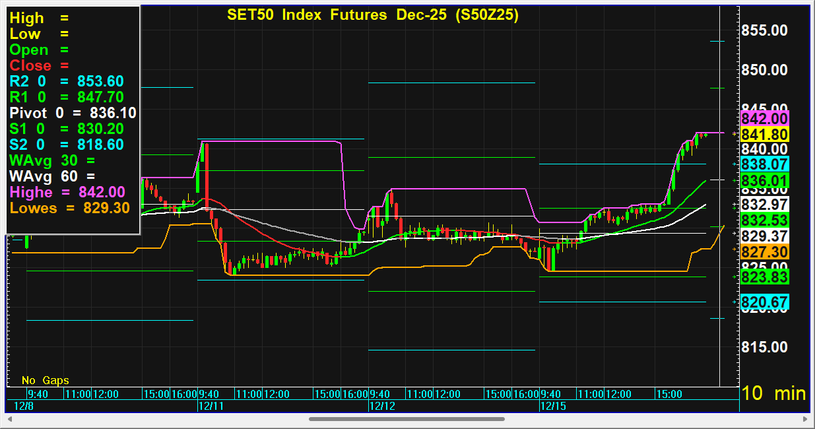Select the cyan 820.67 price tag

click(766, 302)
